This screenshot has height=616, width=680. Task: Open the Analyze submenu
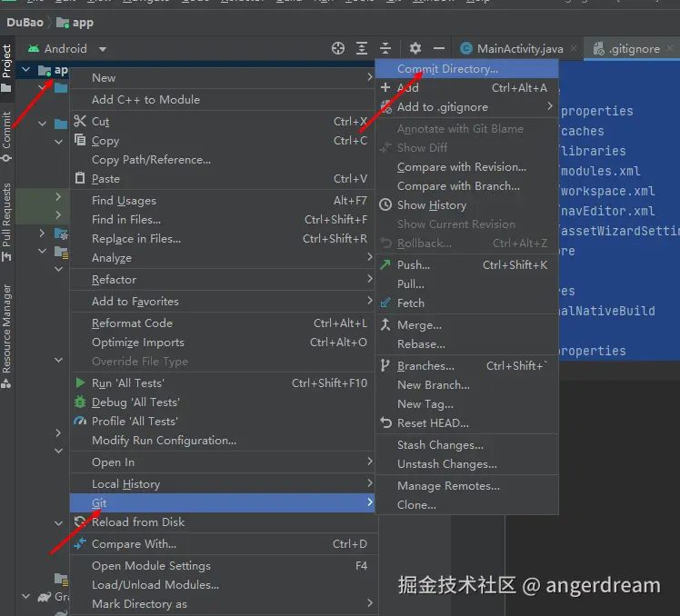pyautogui.click(x=222, y=257)
